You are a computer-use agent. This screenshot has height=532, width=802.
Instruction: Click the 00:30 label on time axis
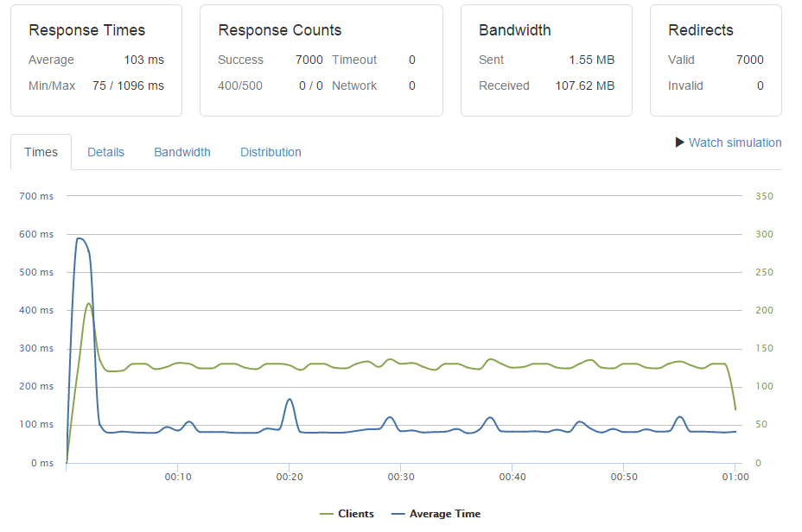point(401,477)
